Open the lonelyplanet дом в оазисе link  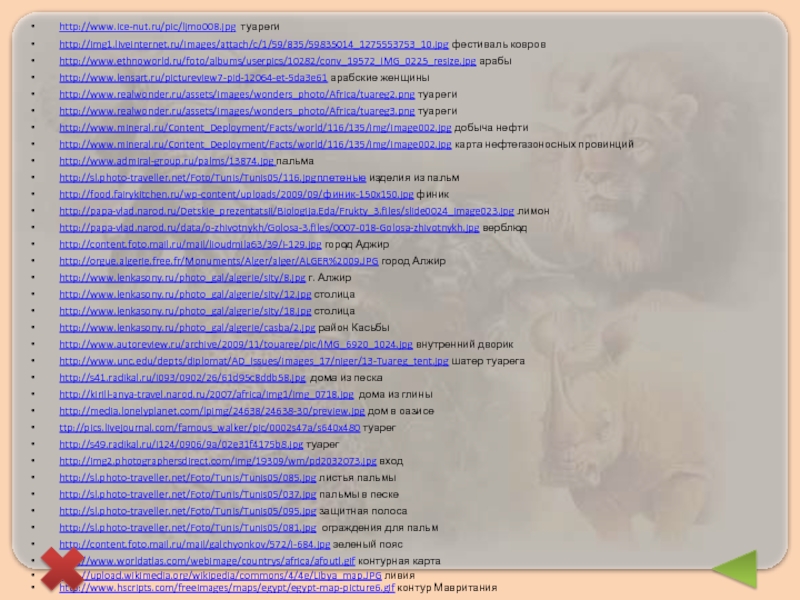click(212, 411)
